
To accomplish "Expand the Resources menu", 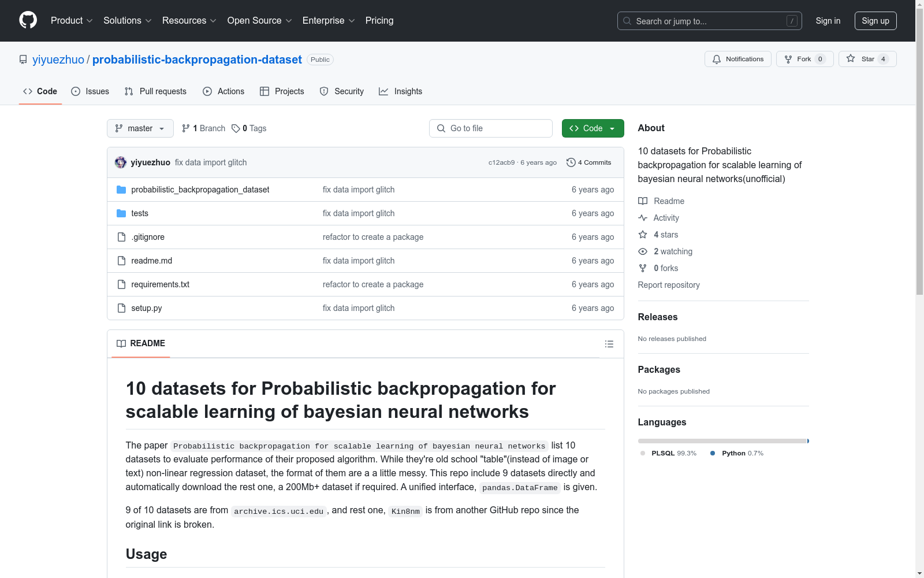I will pos(189,21).
